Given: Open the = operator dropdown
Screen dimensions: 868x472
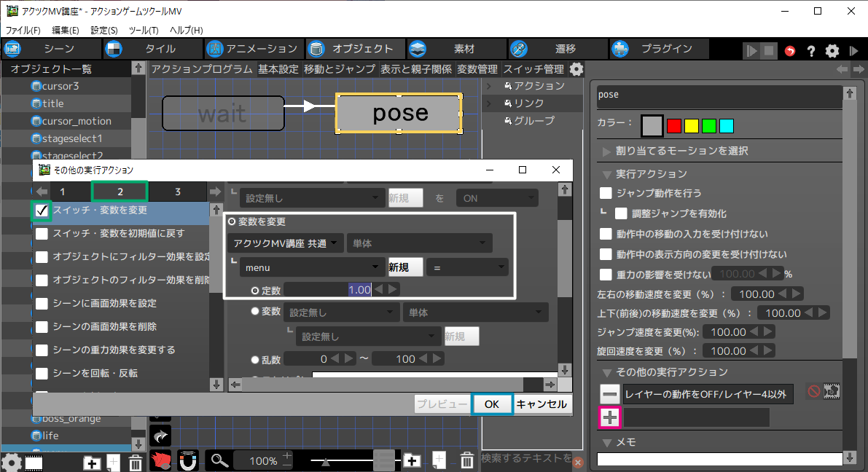Looking at the screenshot, I should click(467, 267).
